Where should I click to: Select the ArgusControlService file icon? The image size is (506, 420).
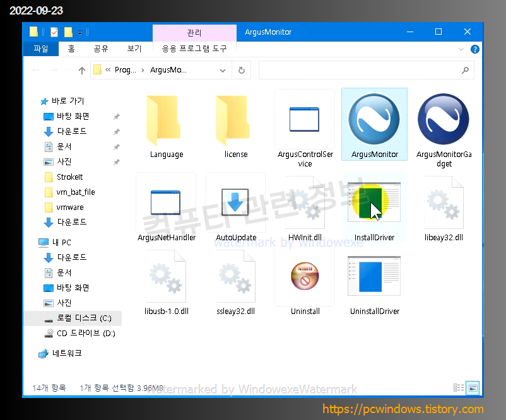pyautogui.click(x=304, y=119)
